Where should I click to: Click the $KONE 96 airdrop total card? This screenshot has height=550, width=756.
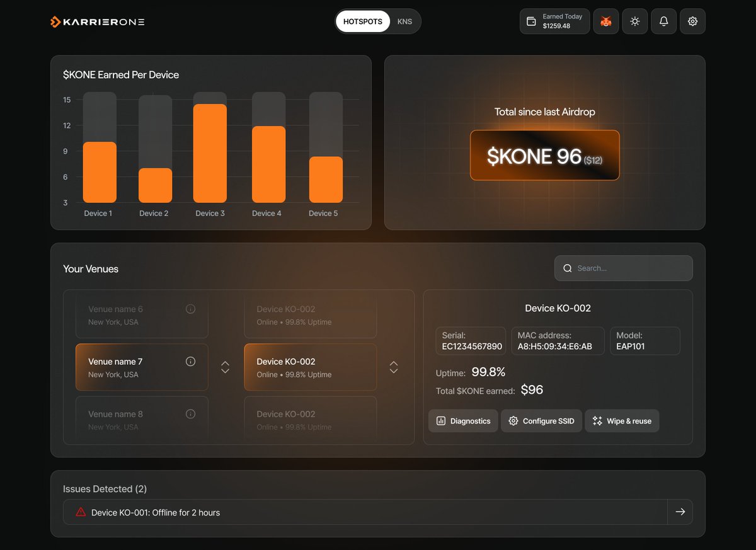point(545,156)
